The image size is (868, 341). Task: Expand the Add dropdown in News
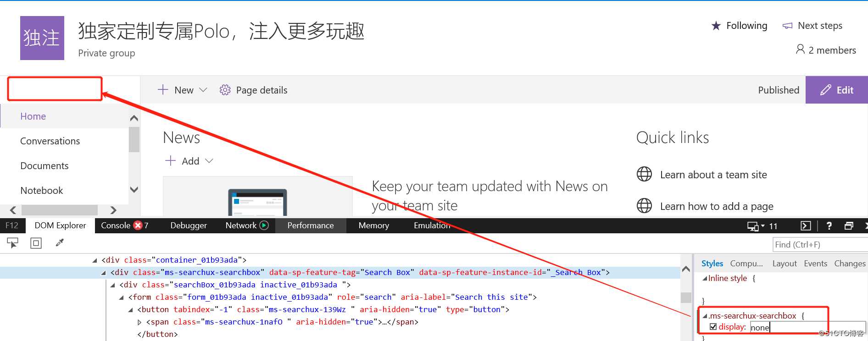(x=209, y=160)
